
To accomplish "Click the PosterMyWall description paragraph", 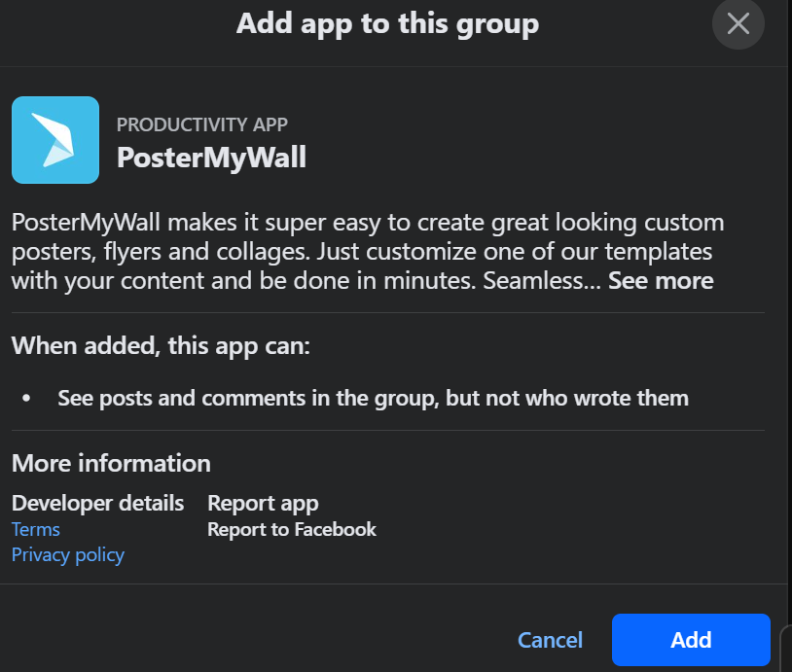I will (368, 252).
